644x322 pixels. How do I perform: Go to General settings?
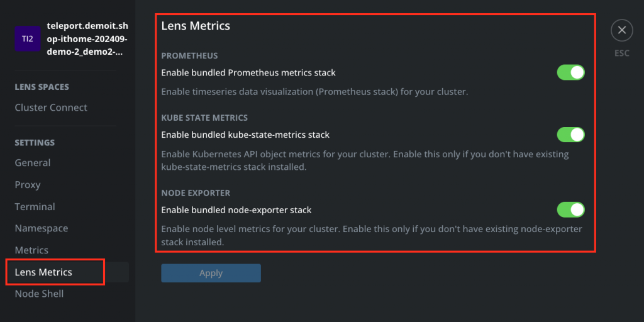[33, 163]
